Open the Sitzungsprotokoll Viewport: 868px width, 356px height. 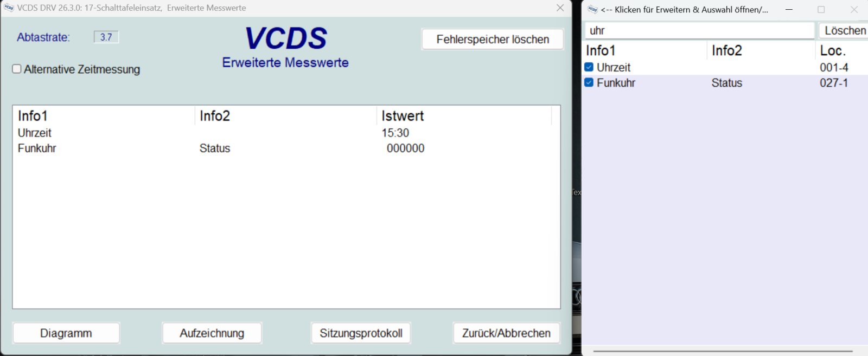361,333
